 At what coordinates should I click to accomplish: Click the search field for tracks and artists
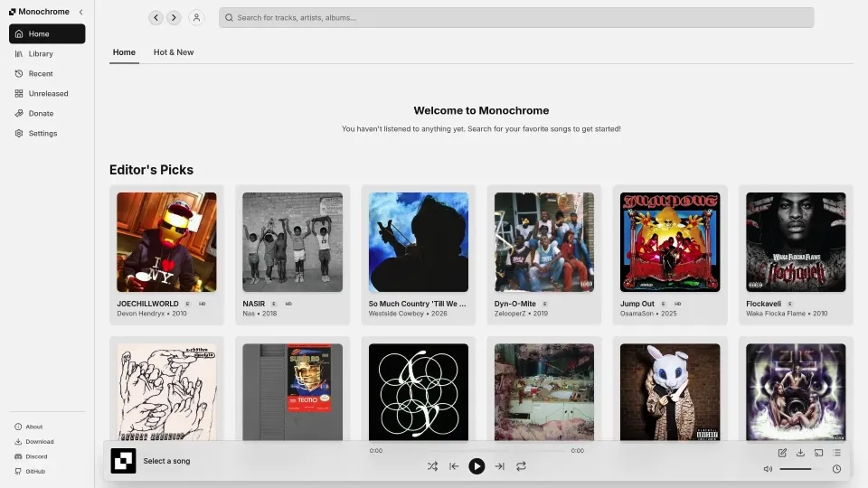[516, 18]
